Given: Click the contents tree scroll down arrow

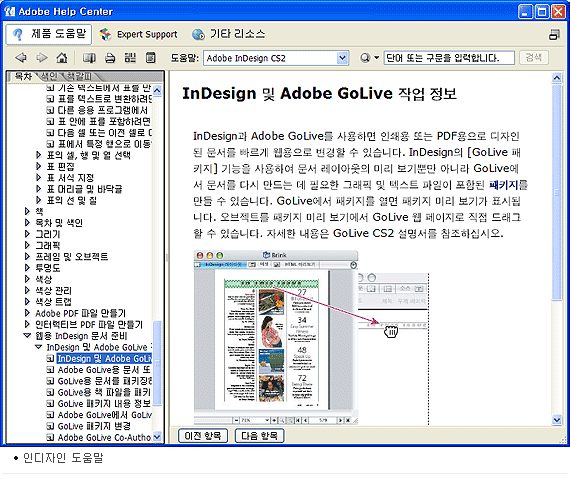Looking at the screenshot, I should (x=157, y=436).
